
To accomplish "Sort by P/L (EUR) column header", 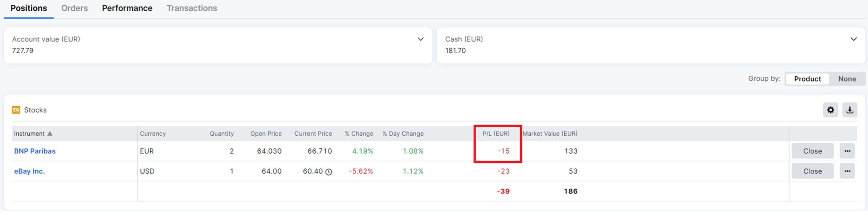I will pos(496,133).
